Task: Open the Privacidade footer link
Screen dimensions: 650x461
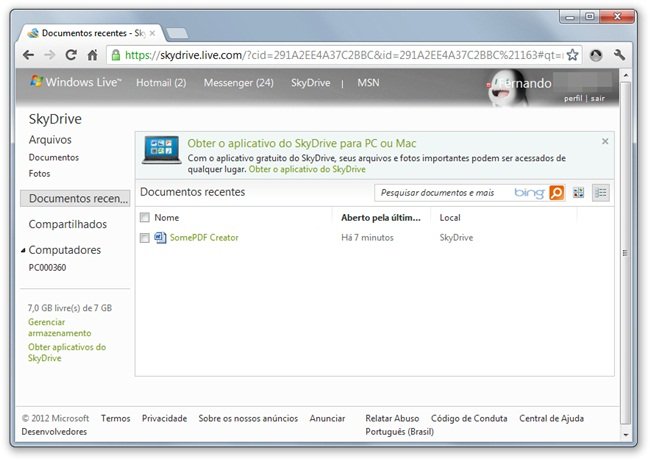Action: click(x=165, y=419)
